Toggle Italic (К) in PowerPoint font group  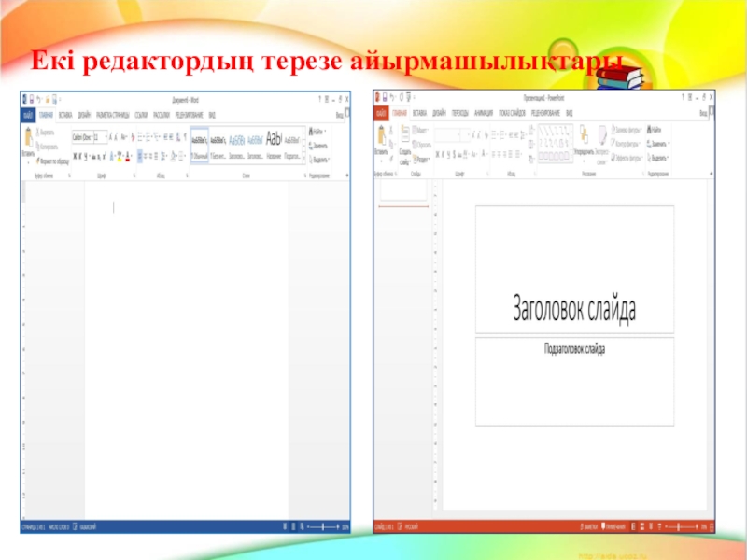click(x=444, y=154)
